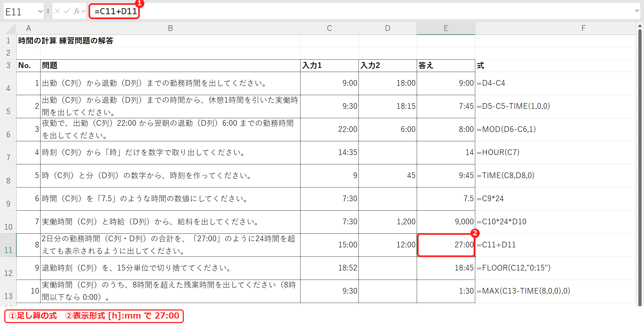The height and width of the screenshot is (325, 644).
Task: Open the dropdown arrow next to fx
Action: point(83,11)
